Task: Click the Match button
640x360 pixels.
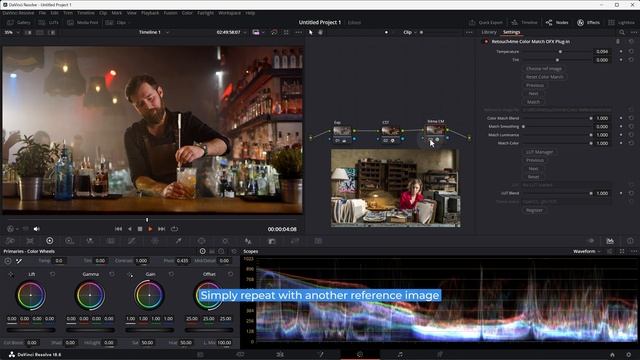Action: coord(533,102)
